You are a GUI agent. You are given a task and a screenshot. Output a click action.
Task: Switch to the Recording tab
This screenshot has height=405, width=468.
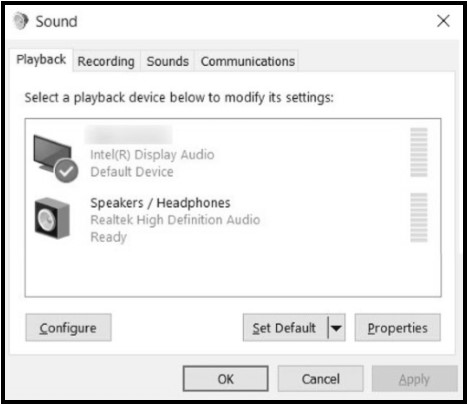106,61
